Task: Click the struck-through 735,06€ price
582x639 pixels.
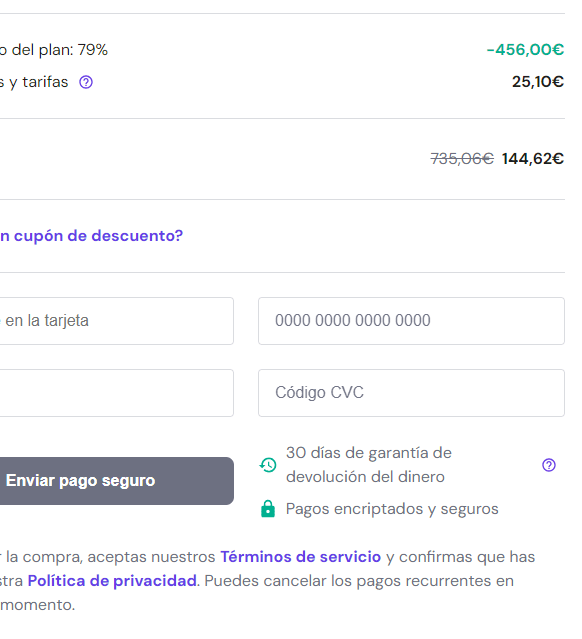Action: point(462,159)
